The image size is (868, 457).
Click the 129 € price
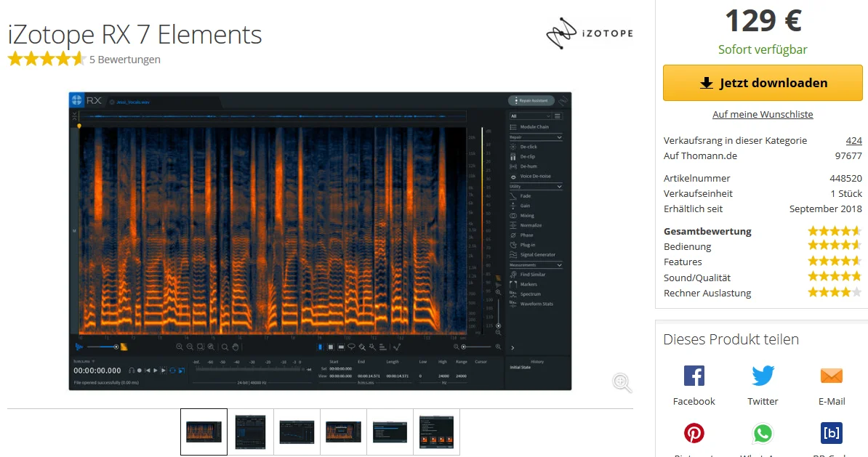[x=763, y=21]
